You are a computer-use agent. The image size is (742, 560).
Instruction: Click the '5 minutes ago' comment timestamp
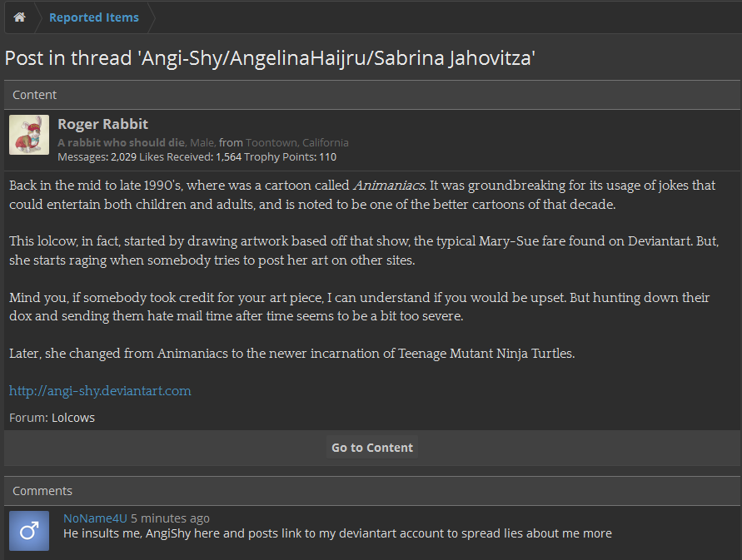pos(170,518)
